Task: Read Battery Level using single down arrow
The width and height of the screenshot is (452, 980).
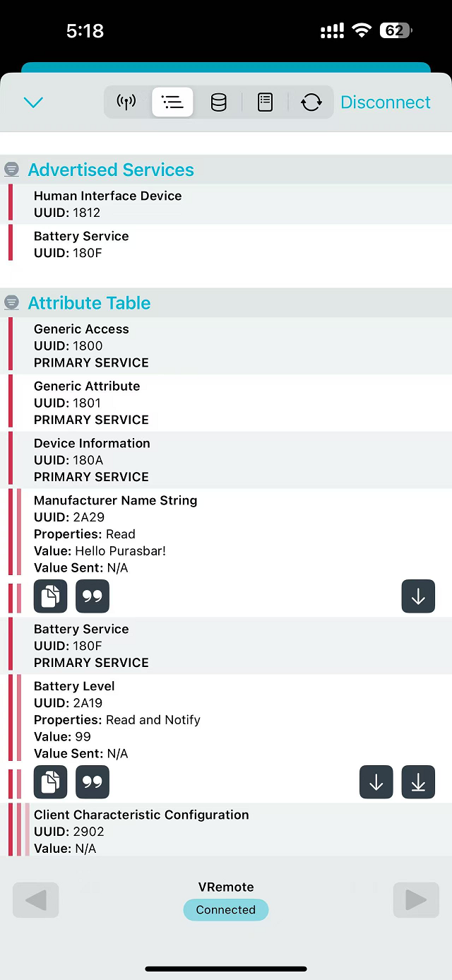Action: coord(376,782)
